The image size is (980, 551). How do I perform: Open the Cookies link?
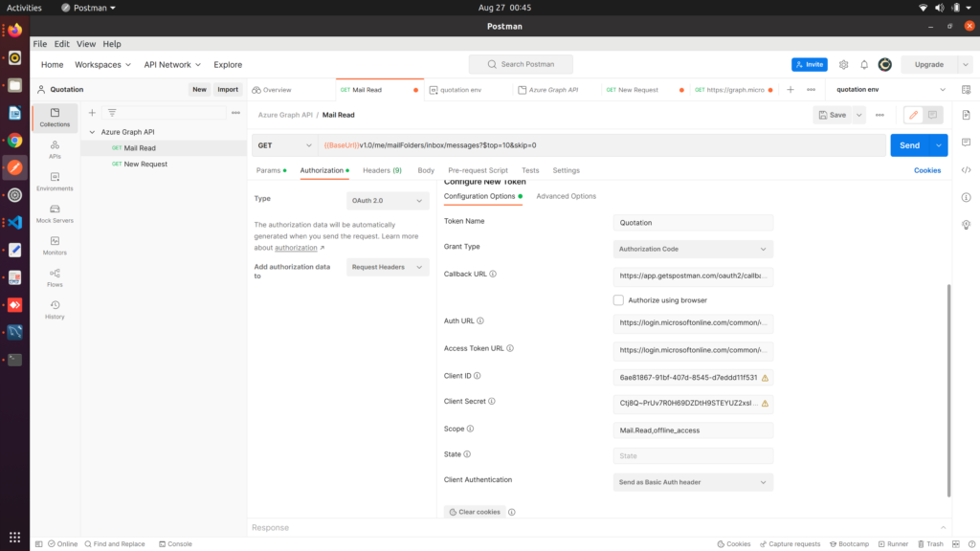(x=926, y=170)
